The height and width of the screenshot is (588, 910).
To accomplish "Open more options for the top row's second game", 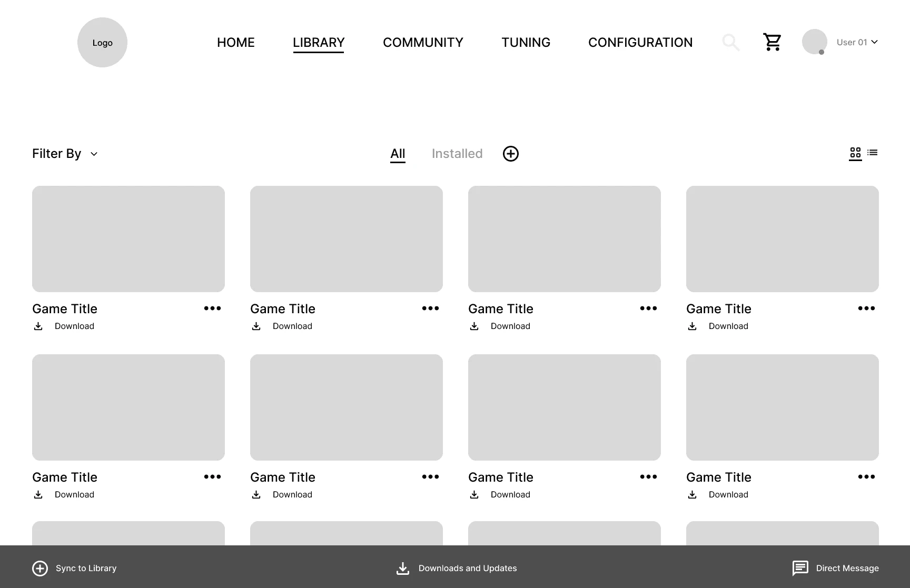I will click(x=430, y=308).
